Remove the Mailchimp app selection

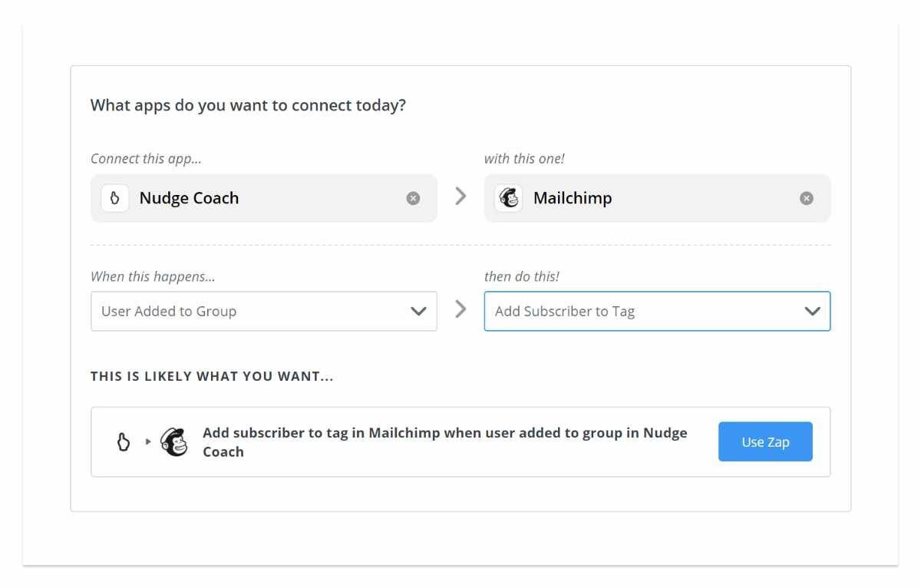[x=806, y=198]
